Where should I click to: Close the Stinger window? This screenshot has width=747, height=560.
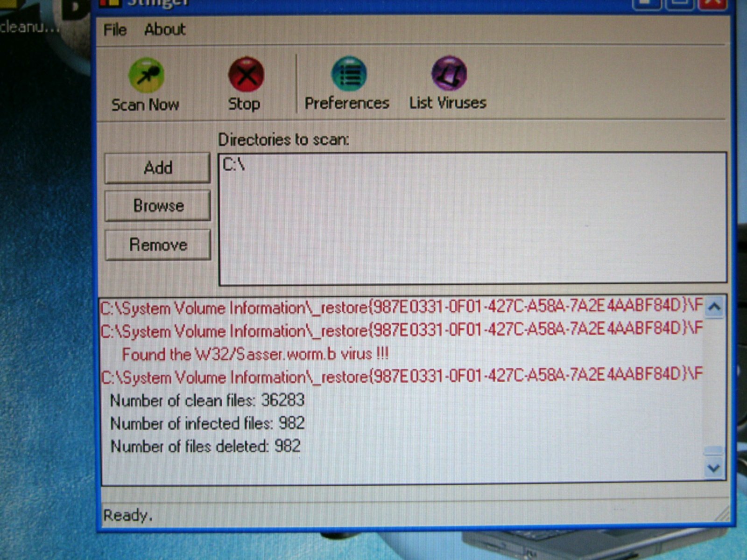coord(712,4)
